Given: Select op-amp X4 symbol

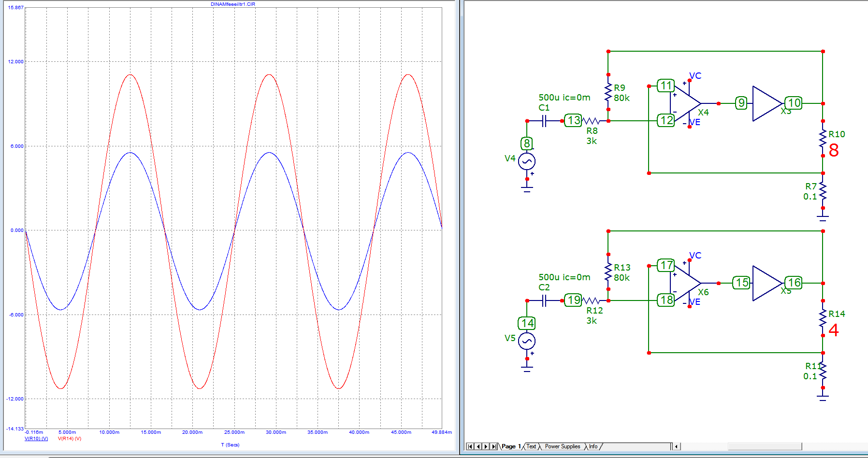Looking at the screenshot, I should coord(685,103).
